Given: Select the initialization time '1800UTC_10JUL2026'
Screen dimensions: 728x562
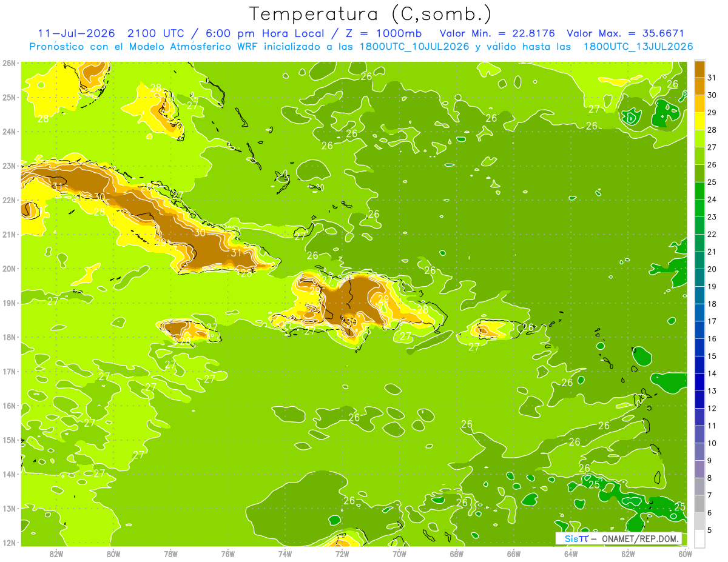Looking at the screenshot, I should (414, 47).
